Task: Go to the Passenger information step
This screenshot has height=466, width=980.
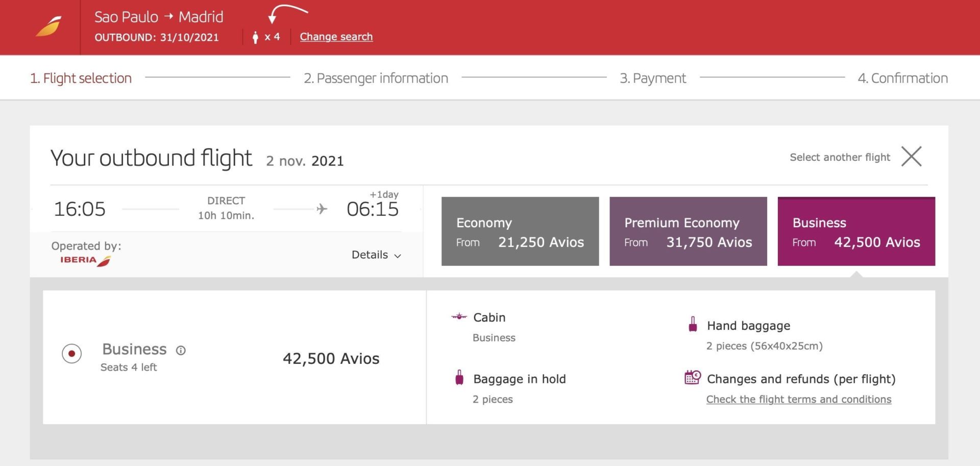Action: pyautogui.click(x=376, y=78)
